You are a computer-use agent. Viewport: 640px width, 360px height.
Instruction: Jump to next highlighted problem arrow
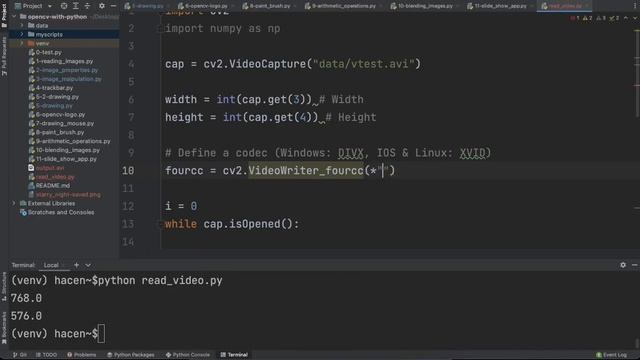point(635,18)
